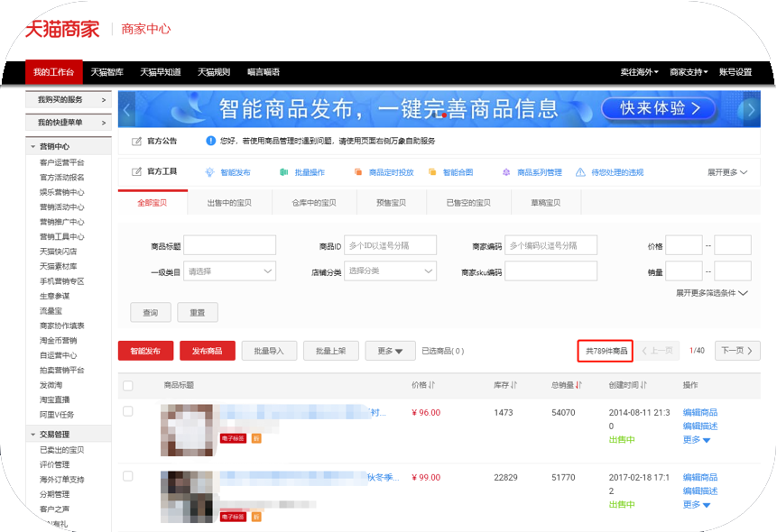Viewport: 777px width, 532px height.
Task: Click 电子标签 badge on ¥96.00 product
Action: click(x=233, y=438)
